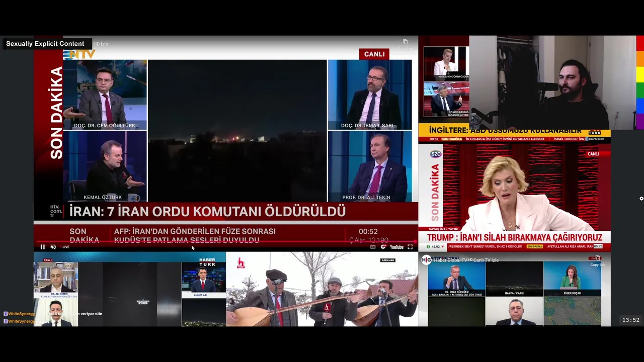Click 'İNGİLTERE: ABD ÜSSÜMÜZÜ KULLANABİLİR' banner
644x362 pixels.
pos(505,131)
